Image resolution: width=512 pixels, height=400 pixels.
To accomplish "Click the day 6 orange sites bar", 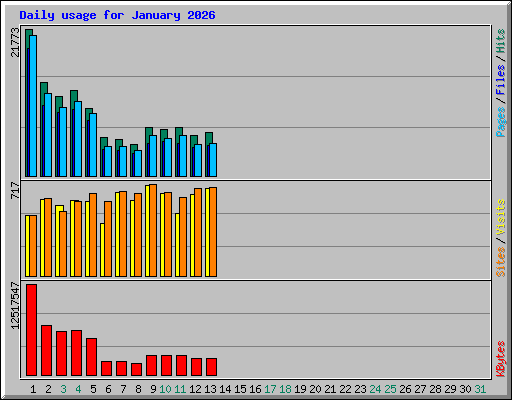I will coord(108,239).
